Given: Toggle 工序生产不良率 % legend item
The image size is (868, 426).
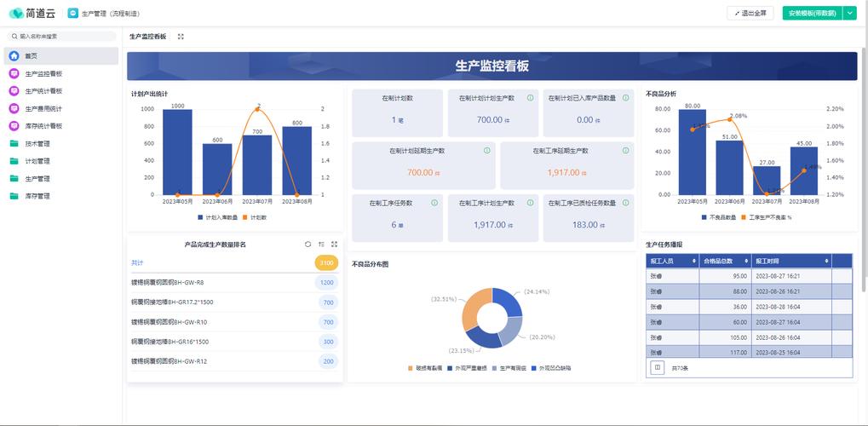Looking at the screenshot, I should (x=766, y=218).
